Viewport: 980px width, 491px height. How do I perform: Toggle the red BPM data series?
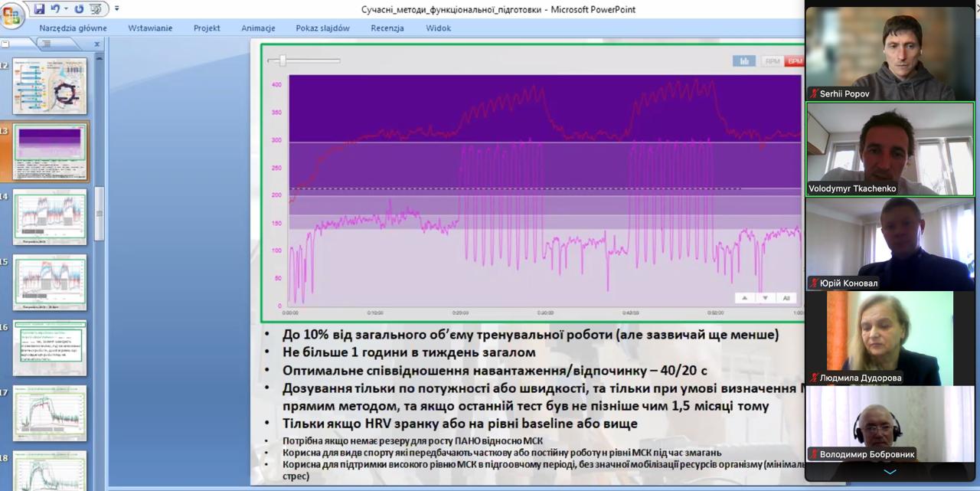click(795, 61)
